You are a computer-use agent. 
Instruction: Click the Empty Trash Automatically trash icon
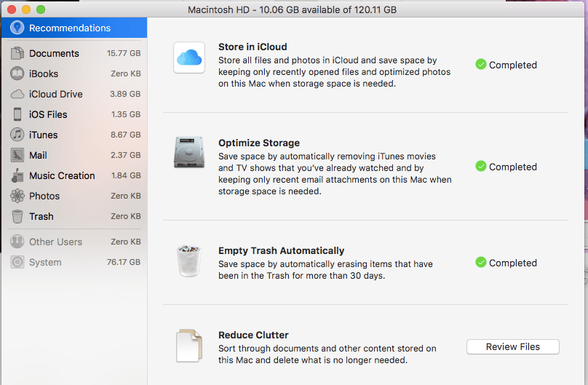(x=189, y=261)
